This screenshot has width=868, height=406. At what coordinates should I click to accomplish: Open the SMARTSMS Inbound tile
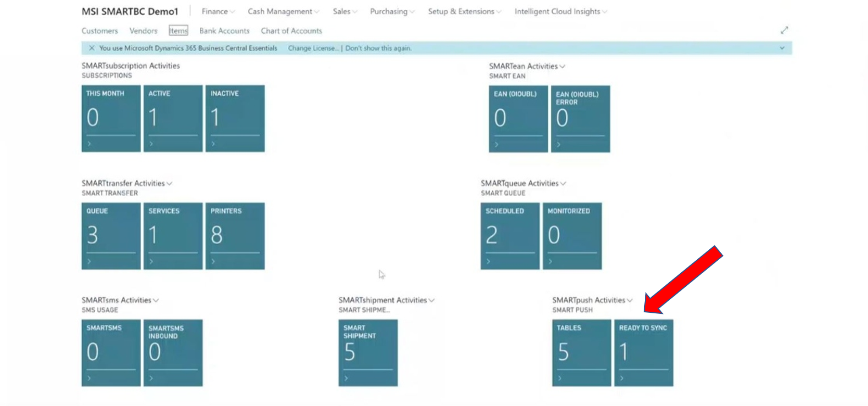tap(173, 353)
